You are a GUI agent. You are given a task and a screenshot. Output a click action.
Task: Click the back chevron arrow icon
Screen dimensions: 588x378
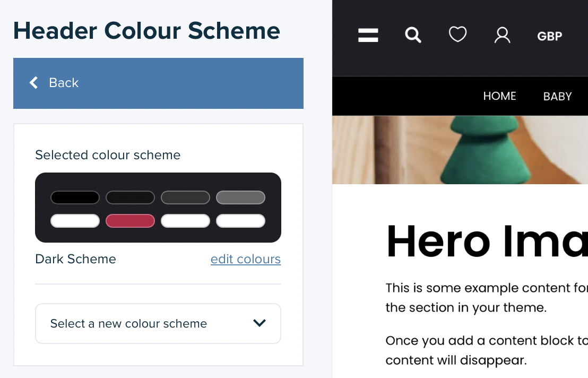coord(34,83)
